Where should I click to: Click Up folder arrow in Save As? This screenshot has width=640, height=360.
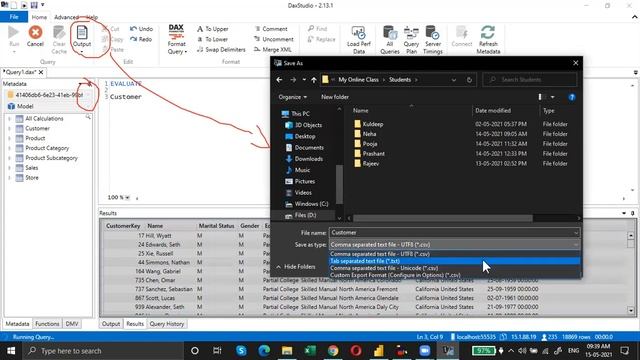point(313,80)
